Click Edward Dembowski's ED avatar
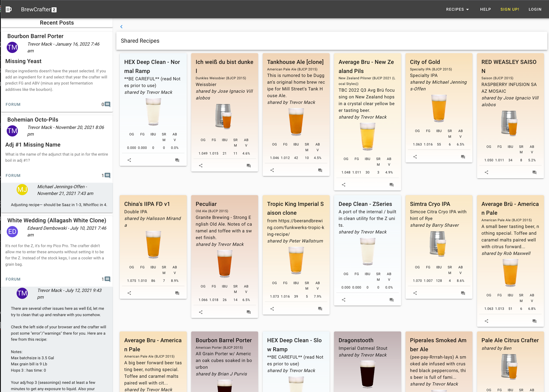Image resolution: width=549 pixels, height=392 pixels. tap(12, 231)
